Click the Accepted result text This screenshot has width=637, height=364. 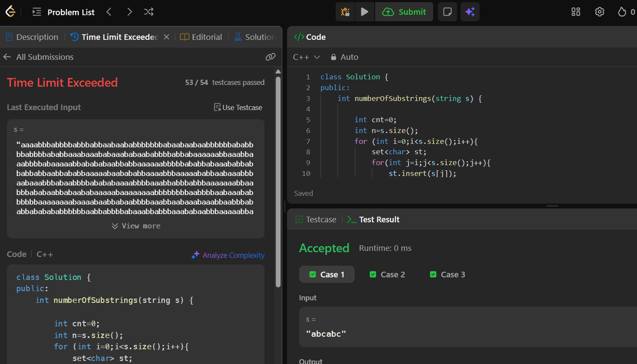tap(324, 248)
